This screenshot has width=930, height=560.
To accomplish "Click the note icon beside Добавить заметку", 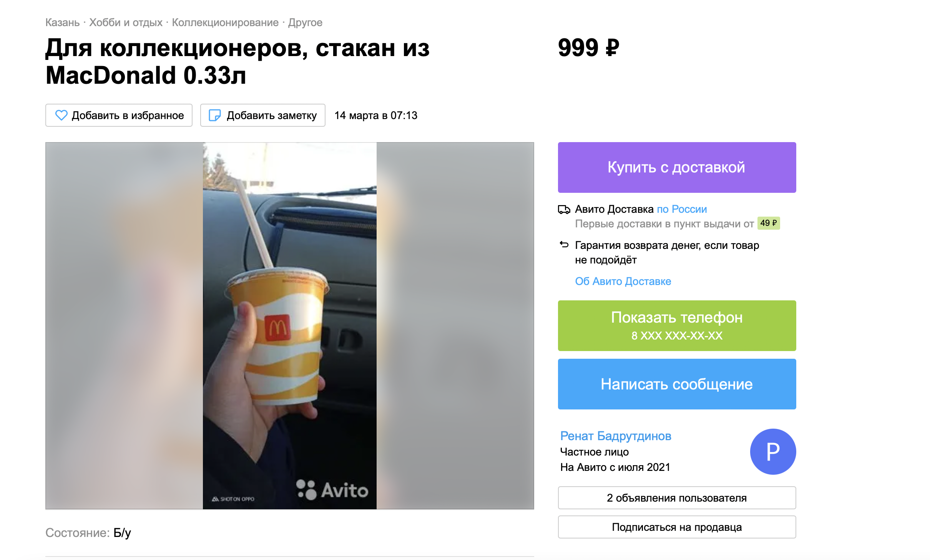I will click(x=214, y=115).
